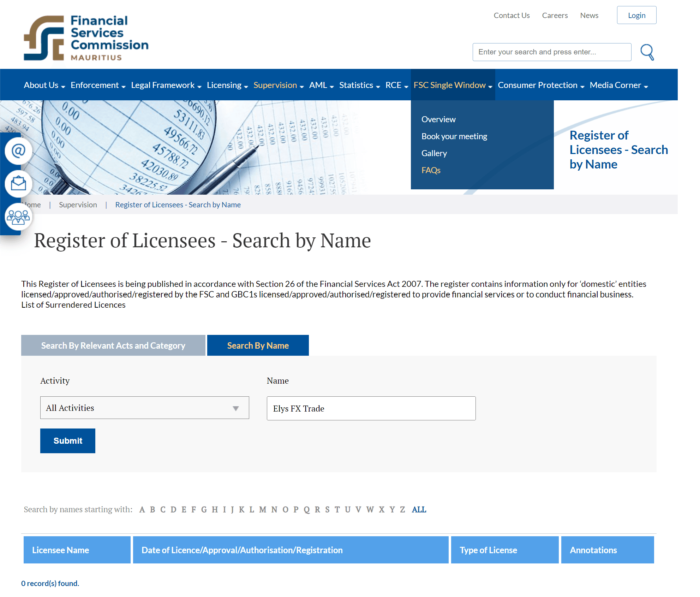Click the email/contact icon on left sidebar
700x597 pixels.
(18, 150)
